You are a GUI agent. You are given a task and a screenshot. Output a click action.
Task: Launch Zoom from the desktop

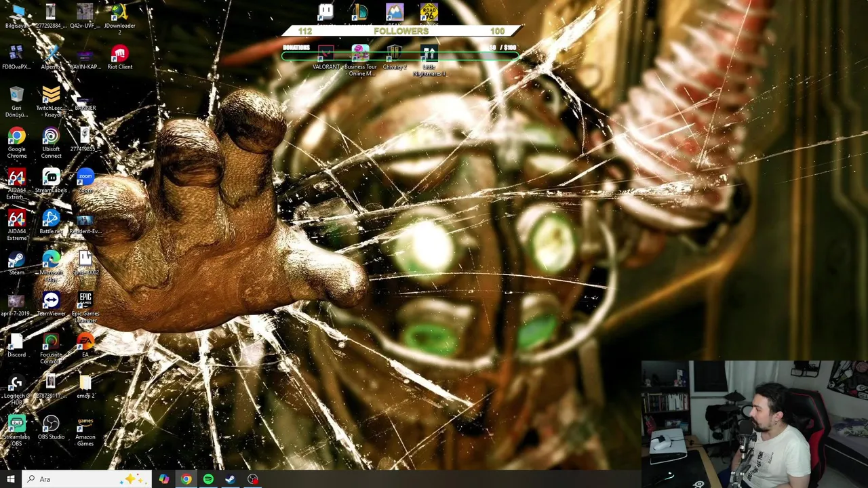85,181
